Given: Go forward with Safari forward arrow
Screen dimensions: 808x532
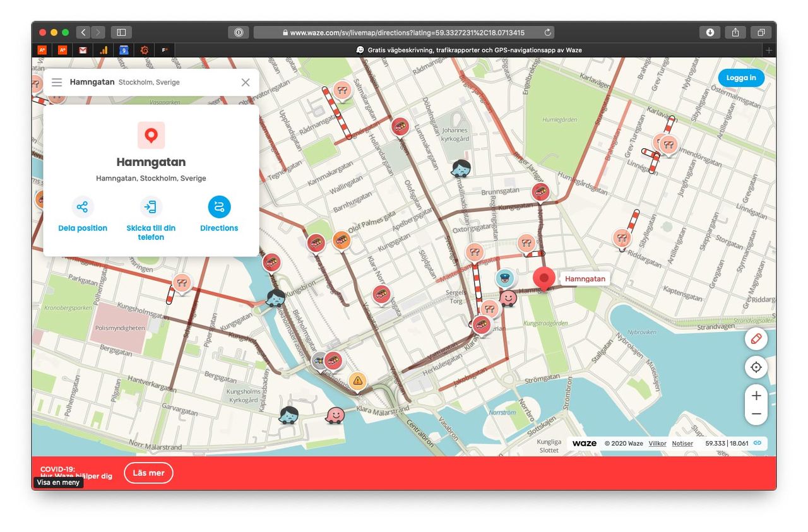Looking at the screenshot, I should pos(98,32).
